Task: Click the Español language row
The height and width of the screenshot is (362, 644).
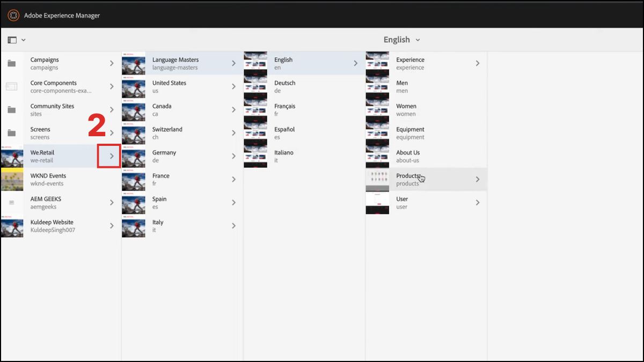Action: (x=304, y=133)
